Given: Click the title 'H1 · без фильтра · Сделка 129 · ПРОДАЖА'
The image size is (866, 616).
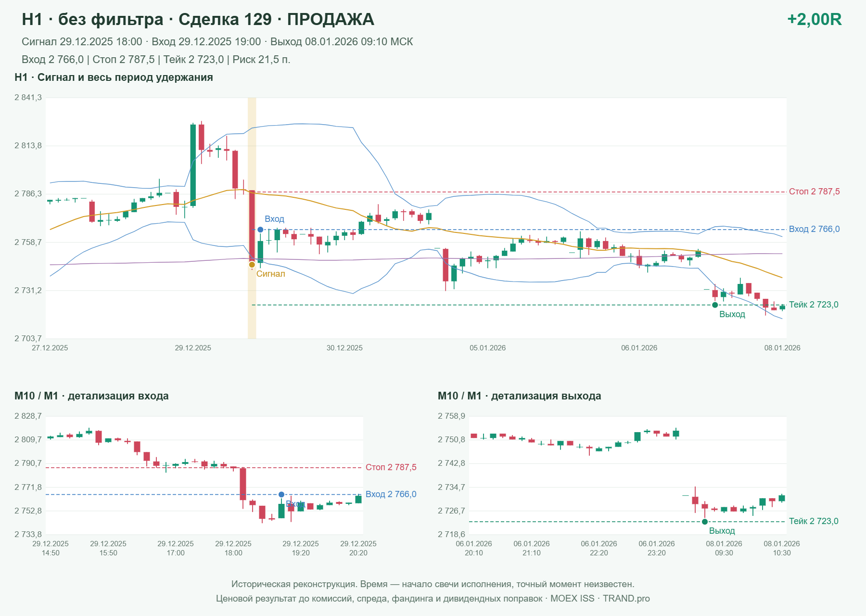Looking at the screenshot, I should (x=198, y=19).
